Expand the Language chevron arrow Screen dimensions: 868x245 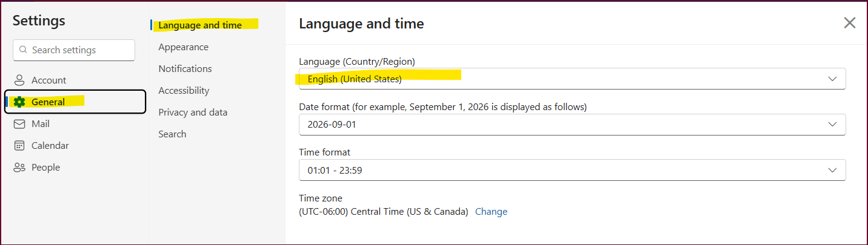click(x=832, y=79)
